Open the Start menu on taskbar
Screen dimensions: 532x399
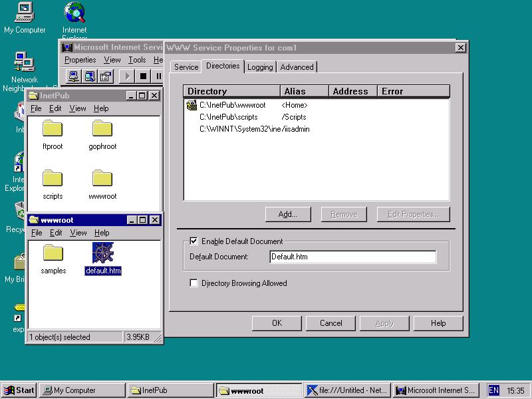(19, 390)
